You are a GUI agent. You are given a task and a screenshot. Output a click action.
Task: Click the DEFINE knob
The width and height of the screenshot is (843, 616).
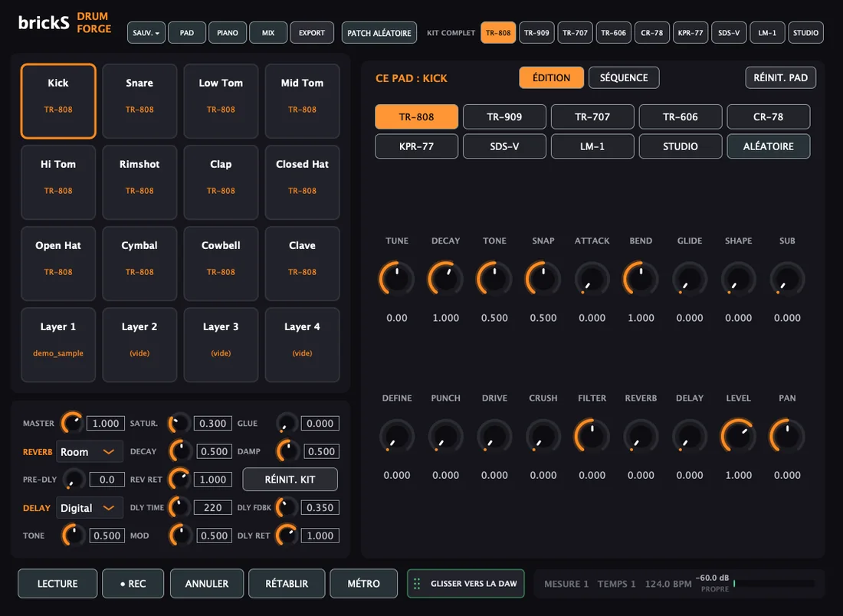[x=397, y=436]
